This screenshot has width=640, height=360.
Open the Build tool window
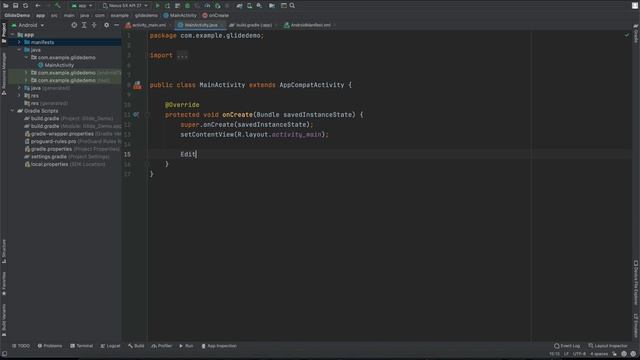[x=136, y=346]
